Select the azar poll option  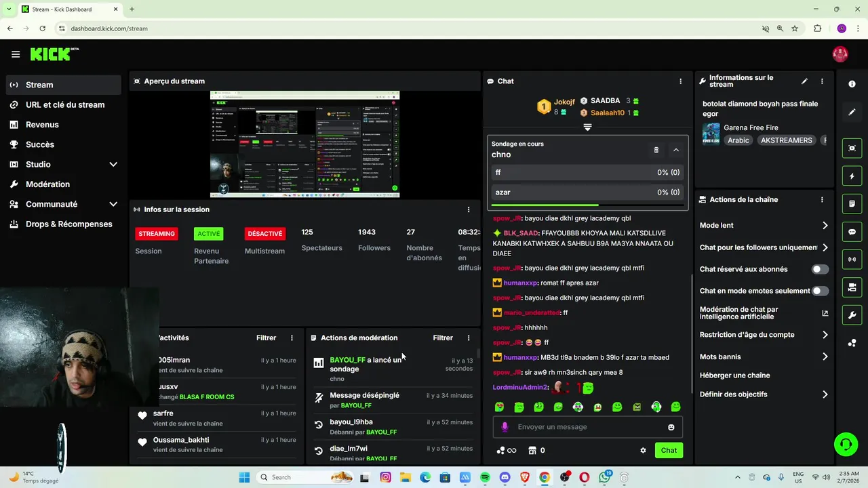[x=587, y=192]
